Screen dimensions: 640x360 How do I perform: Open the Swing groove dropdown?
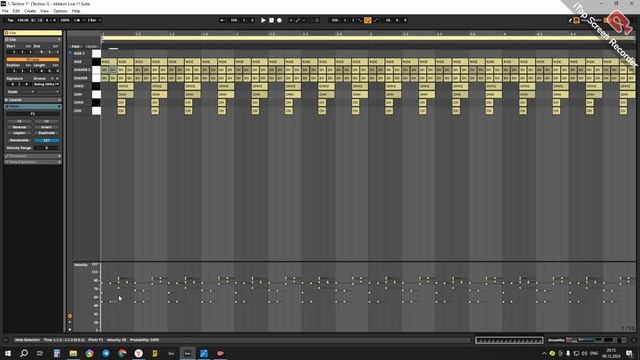point(46,84)
